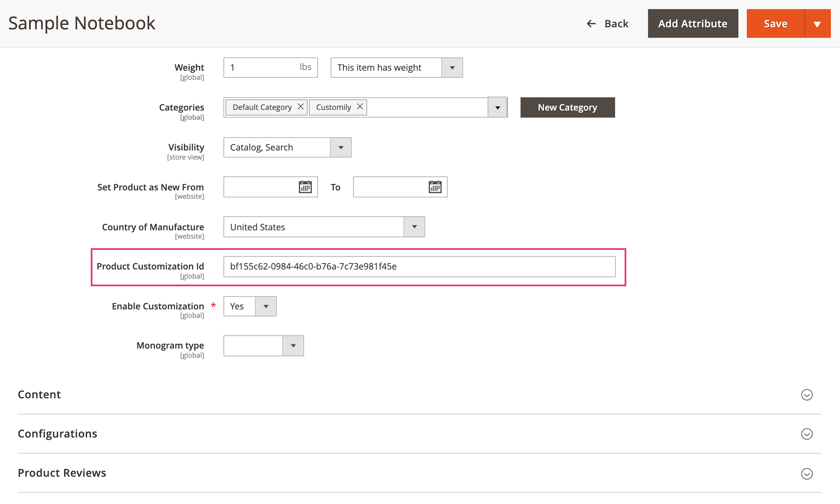This screenshot has height=504, width=840.
Task: Click the New Category button
Action: pyautogui.click(x=567, y=107)
